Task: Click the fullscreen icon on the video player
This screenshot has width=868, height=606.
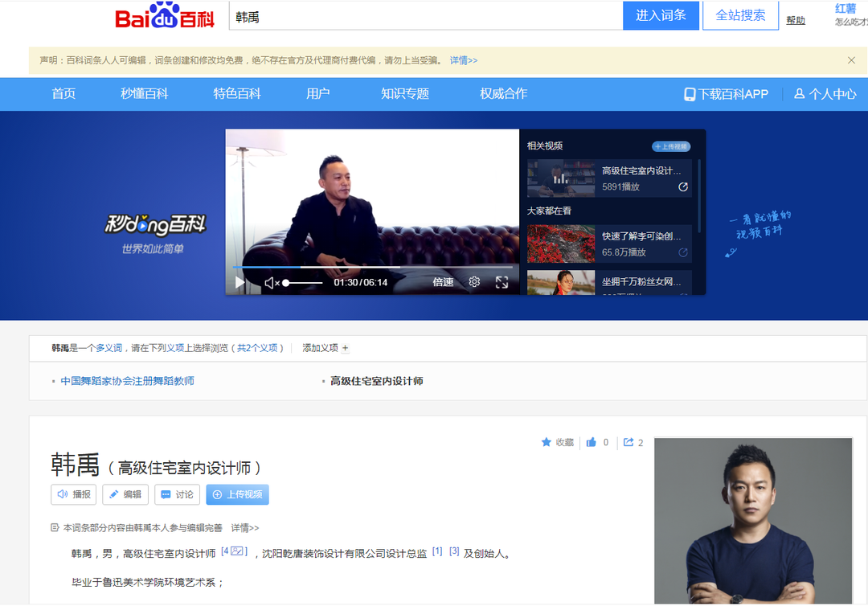Action: point(502,282)
